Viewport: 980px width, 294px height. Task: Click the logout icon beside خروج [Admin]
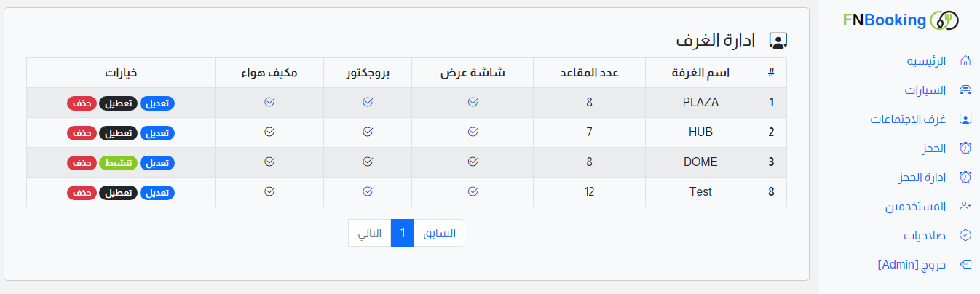click(x=965, y=265)
